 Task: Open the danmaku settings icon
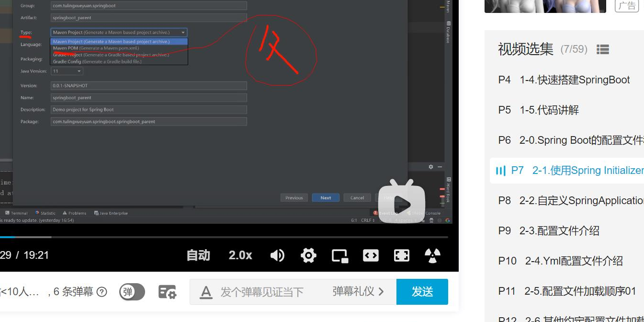coord(168,292)
